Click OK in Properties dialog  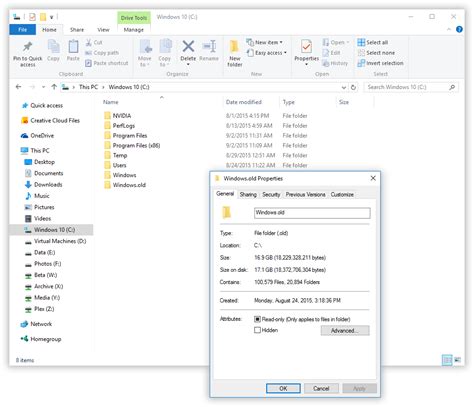click(x=283, y=388)
